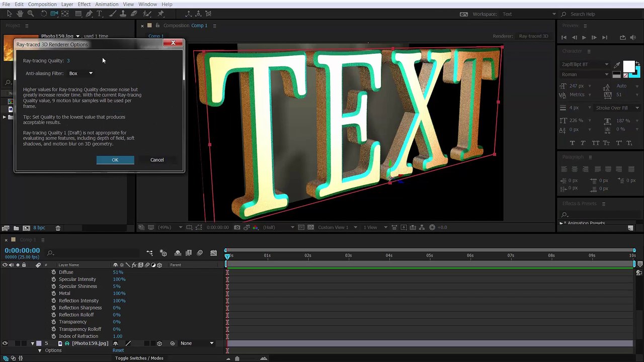
Task: Click play in Preview panel
Action: [x=584, y=37]
